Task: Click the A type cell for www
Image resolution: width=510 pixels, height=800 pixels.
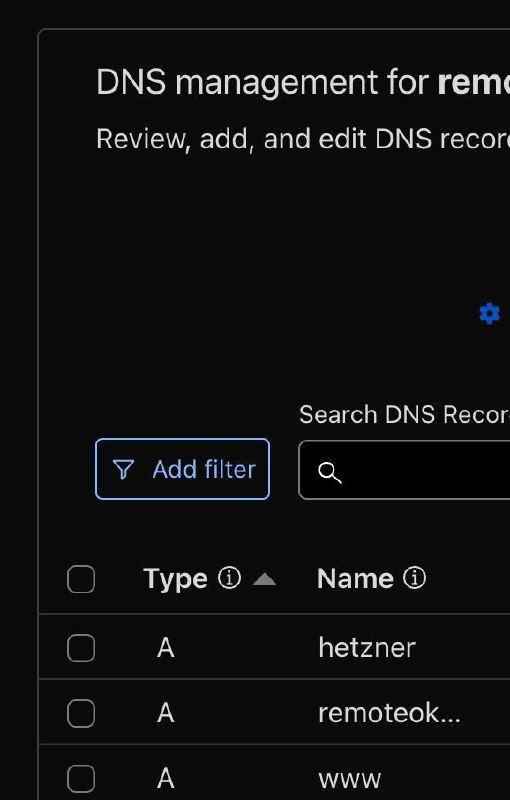Action: 166,779
